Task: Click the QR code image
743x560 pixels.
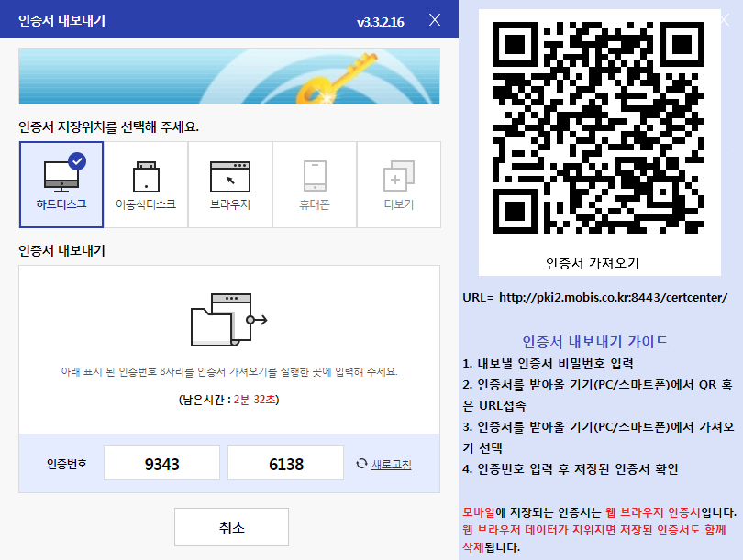Action: [598, 127]
